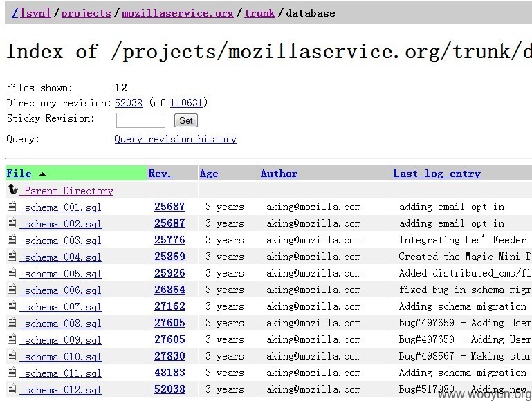Click 'Bug#498567 - Making stor' log text
This screenshot has height=401, width=532.
click(x=465, y=356)
